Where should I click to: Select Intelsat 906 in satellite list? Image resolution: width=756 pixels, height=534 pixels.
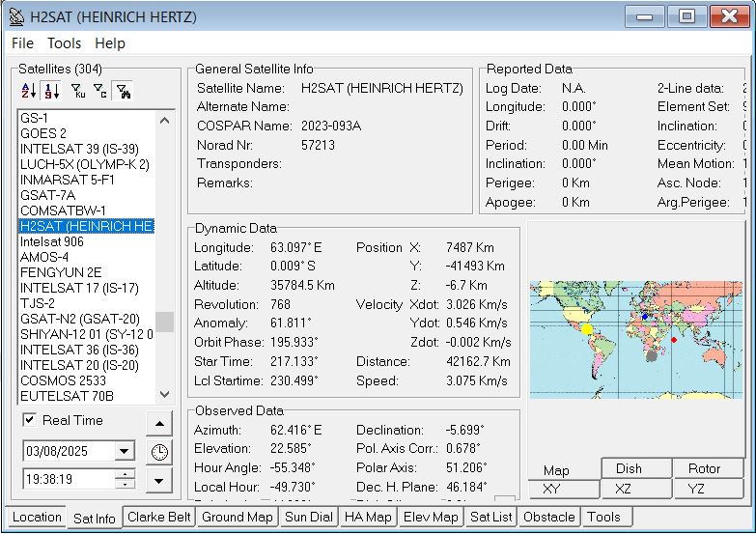tap(87, 241)
